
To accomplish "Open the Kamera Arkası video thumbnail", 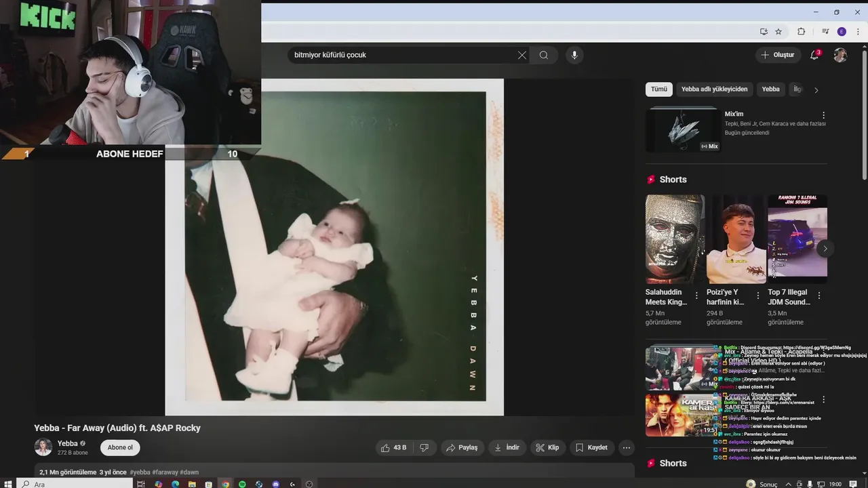I will pos(682,415).
